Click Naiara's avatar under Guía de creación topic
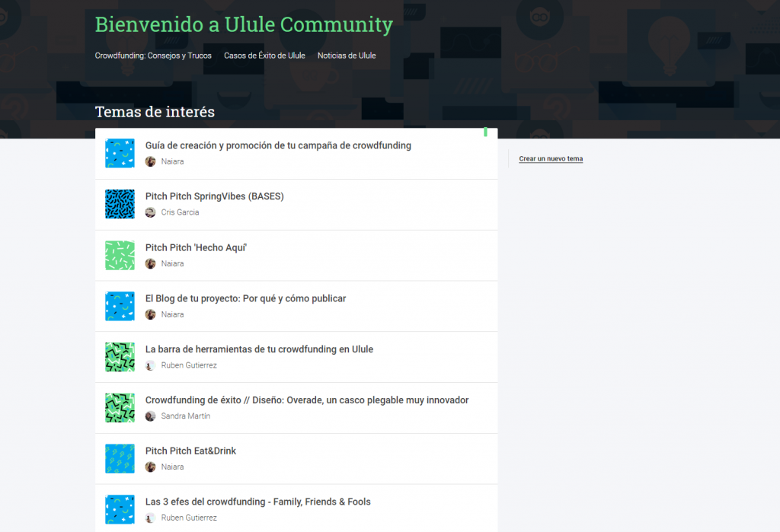The height and width of the screenshot is (532, 780). pyautogui.click(x=150, y=161)
